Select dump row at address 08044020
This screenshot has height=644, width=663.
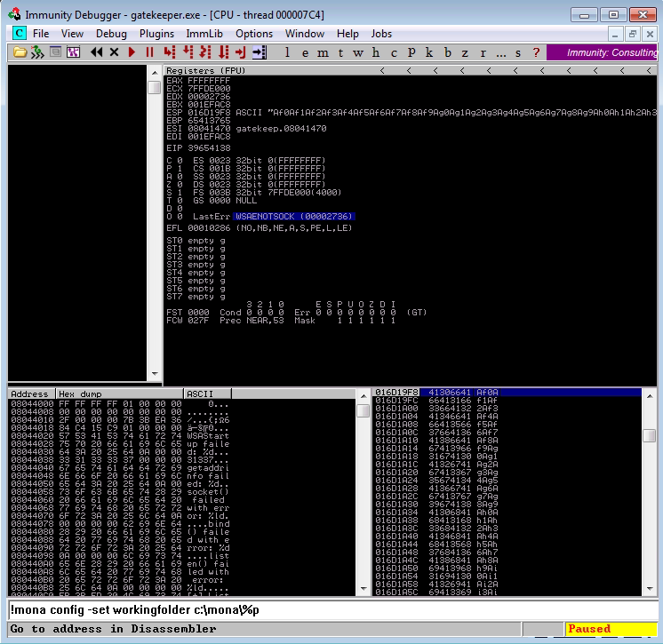pyautogui.click(x=120, y=435)
